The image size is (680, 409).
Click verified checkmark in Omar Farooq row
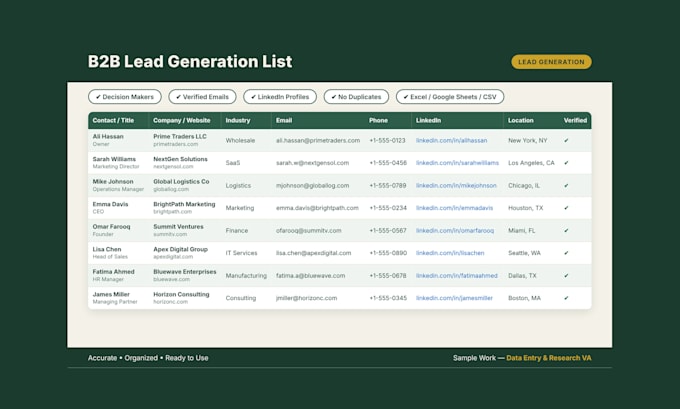[566, 231]
